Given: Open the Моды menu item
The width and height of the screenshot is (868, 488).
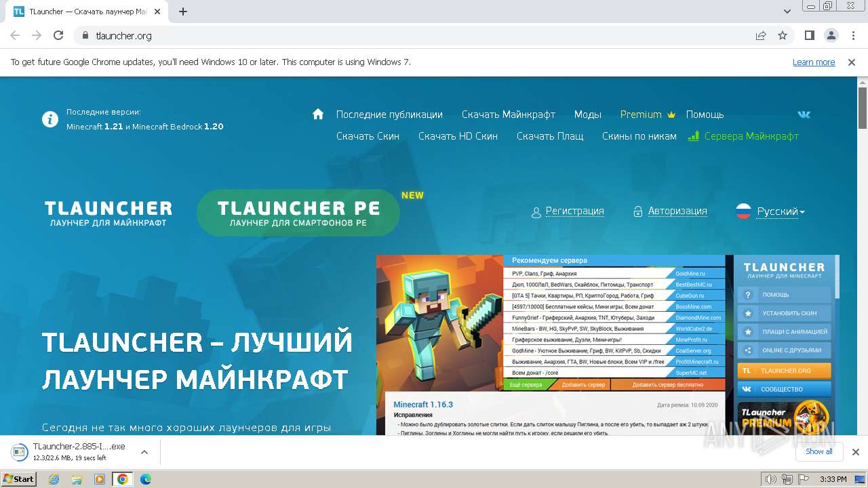Looking at the screenshot, I should [x=588, y=115].
